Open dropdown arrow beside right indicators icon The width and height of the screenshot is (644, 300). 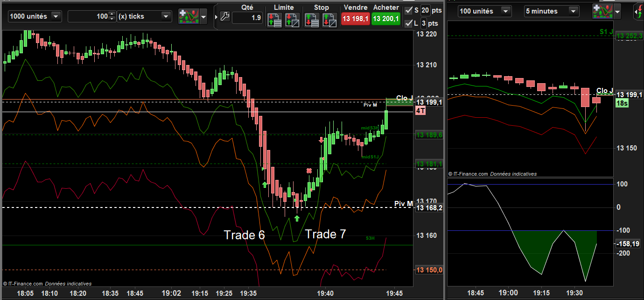(x=618, y=12)
